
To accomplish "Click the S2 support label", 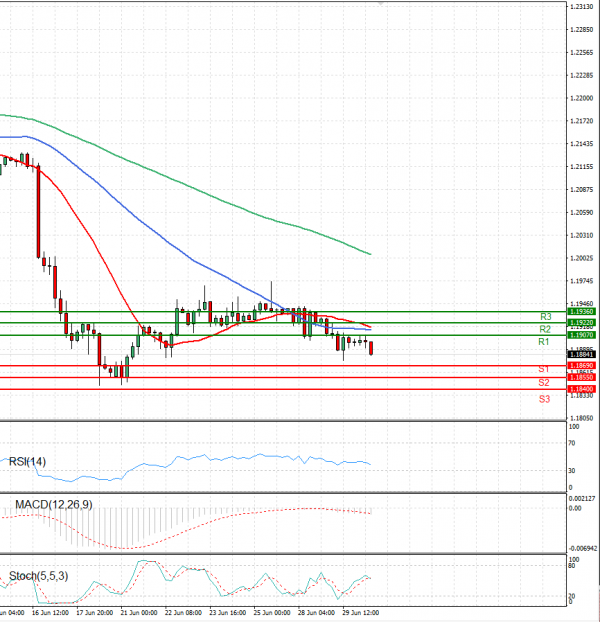I will tap(544, 382).
